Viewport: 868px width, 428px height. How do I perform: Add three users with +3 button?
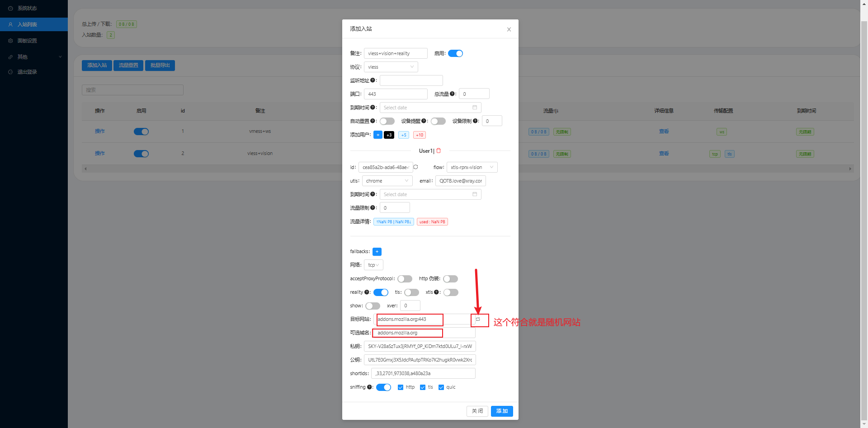pyautogui.click(x=389, y=135)
